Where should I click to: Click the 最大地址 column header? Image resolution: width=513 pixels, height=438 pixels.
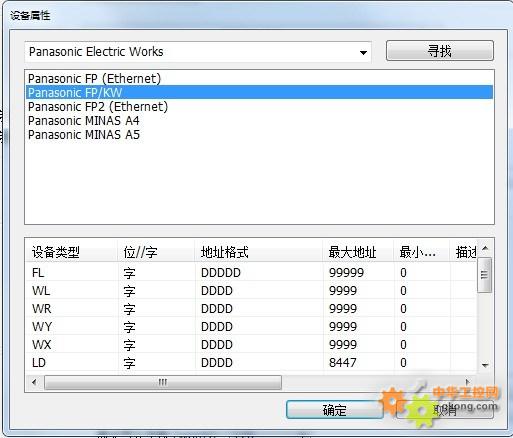click(x=358, y=252)
